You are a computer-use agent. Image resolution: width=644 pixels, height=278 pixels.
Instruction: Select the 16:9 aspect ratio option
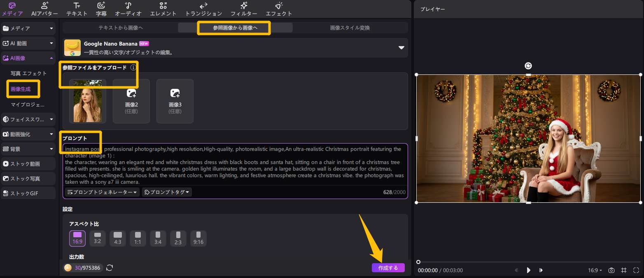(77, 238)
